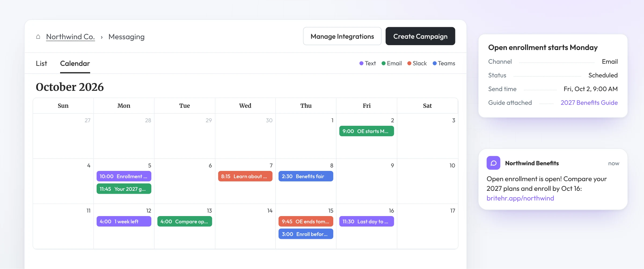The width and height of the screenshot is (644, 269).
Task: Click the Wed column header
Action: pos(245,106)
